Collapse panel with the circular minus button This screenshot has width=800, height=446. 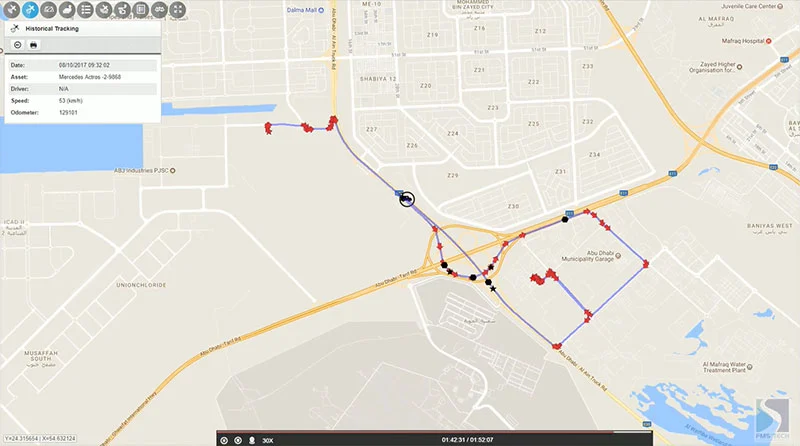click(x=17, y=45)
